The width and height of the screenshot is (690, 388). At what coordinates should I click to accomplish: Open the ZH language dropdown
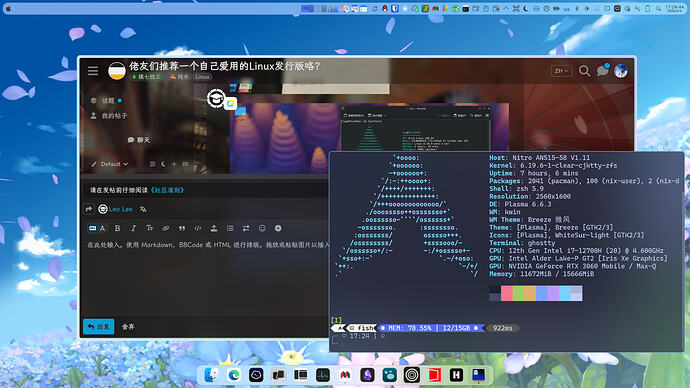click(562, 71)
